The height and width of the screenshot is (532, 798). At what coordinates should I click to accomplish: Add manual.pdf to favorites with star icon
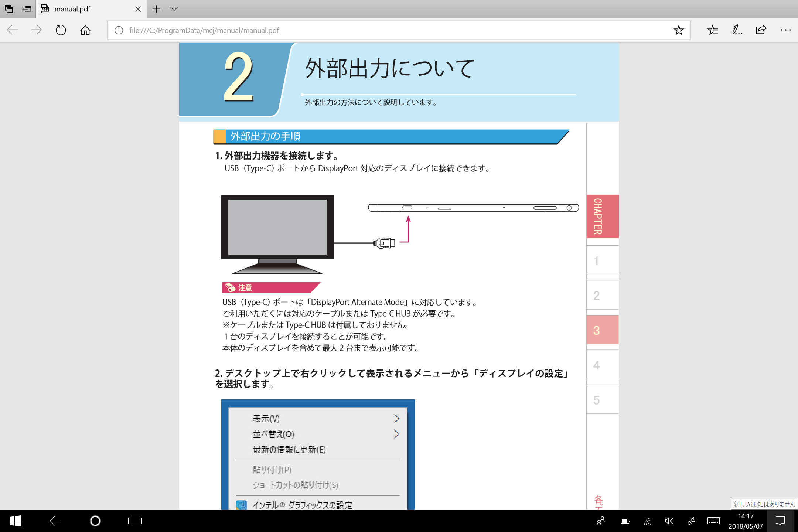(678, 30)
